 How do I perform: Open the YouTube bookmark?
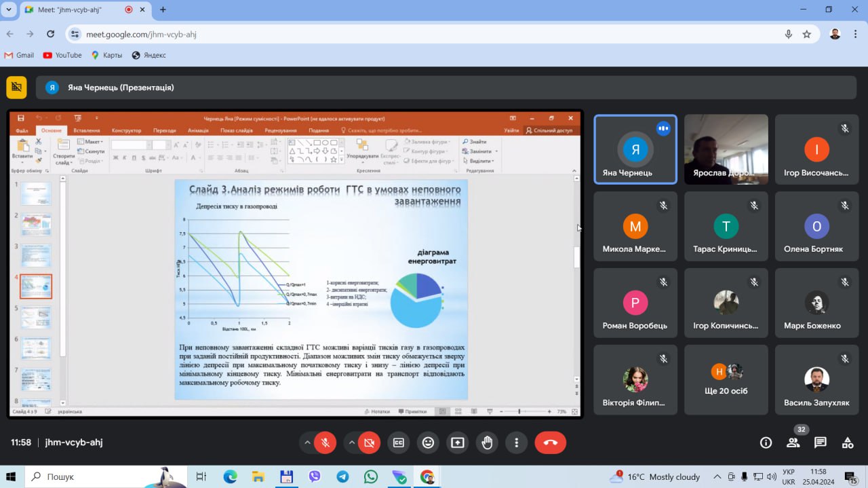point(62,55)
